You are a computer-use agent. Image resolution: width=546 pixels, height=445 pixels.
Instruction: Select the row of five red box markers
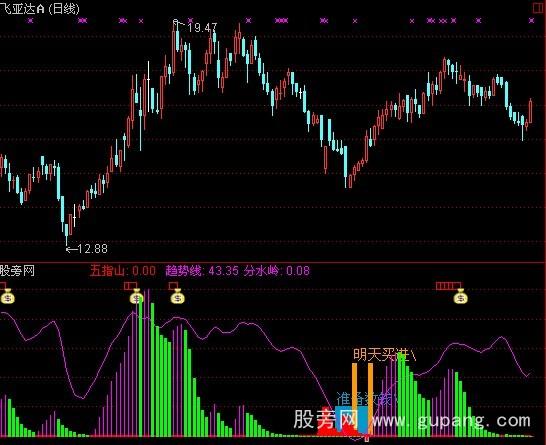coord(448,286)
